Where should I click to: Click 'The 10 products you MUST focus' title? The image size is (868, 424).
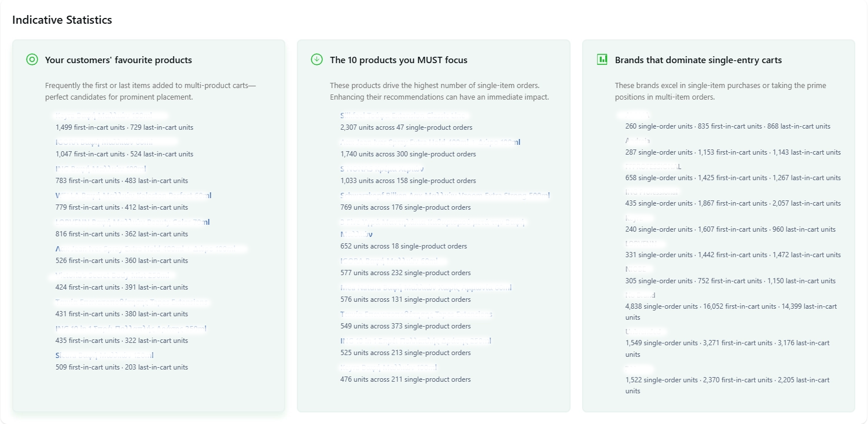(398, 60)
